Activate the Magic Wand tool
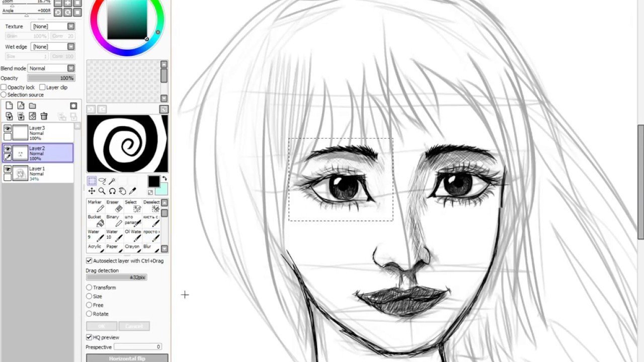This screenshot has width=644, height=362. (x=112, y=181)
